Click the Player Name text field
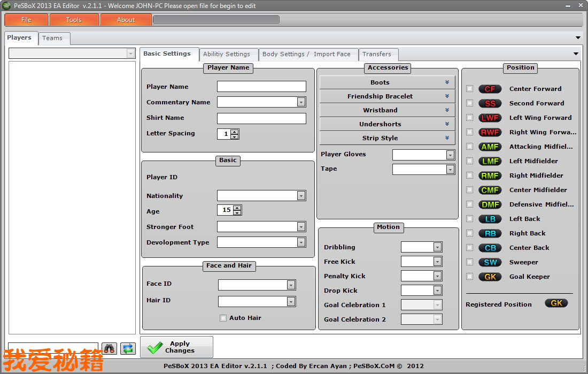Viewport: 588px width, 374px height. (261, 87)
